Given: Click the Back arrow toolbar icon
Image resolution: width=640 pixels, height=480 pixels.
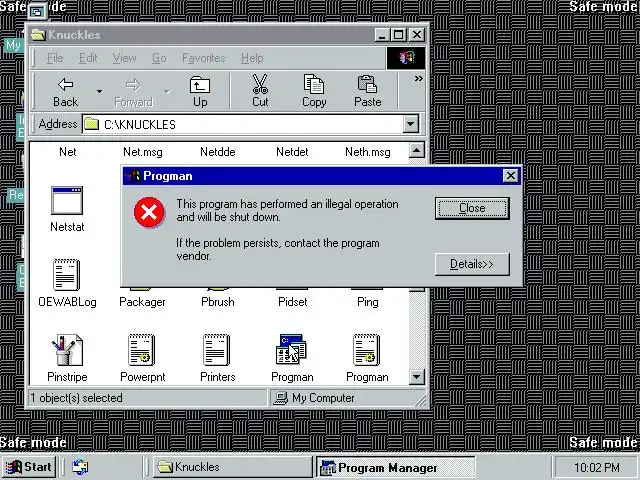Looking at the screenshot, I should 65,84.
